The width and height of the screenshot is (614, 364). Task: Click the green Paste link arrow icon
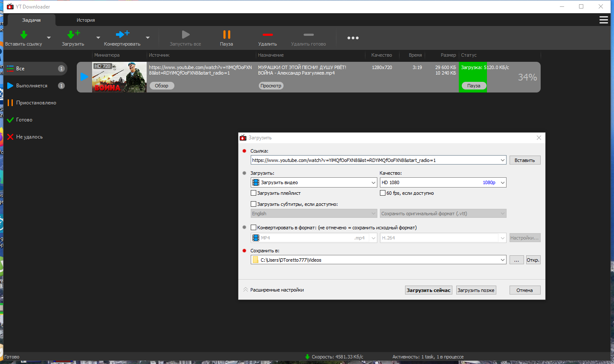pyautogui.click(x=24, y=35)
